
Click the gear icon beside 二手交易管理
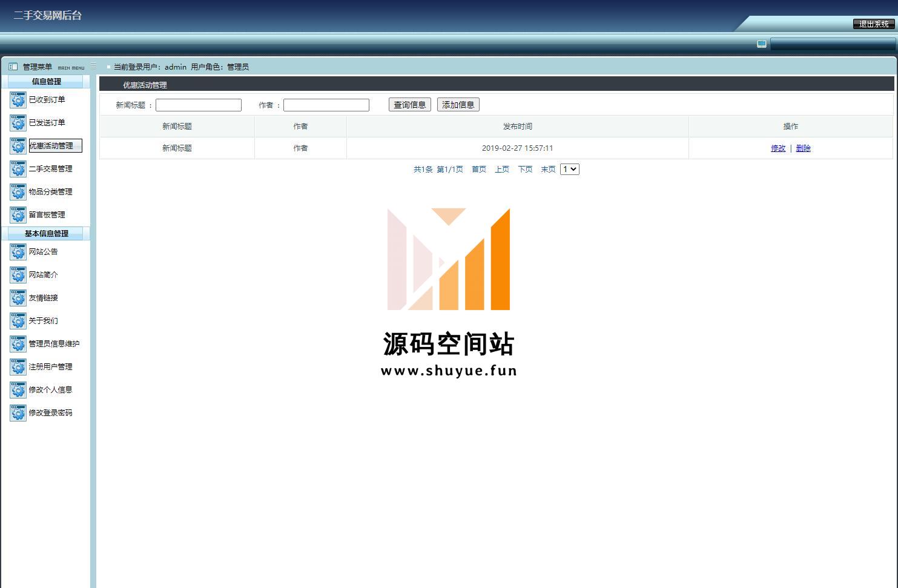18,169
